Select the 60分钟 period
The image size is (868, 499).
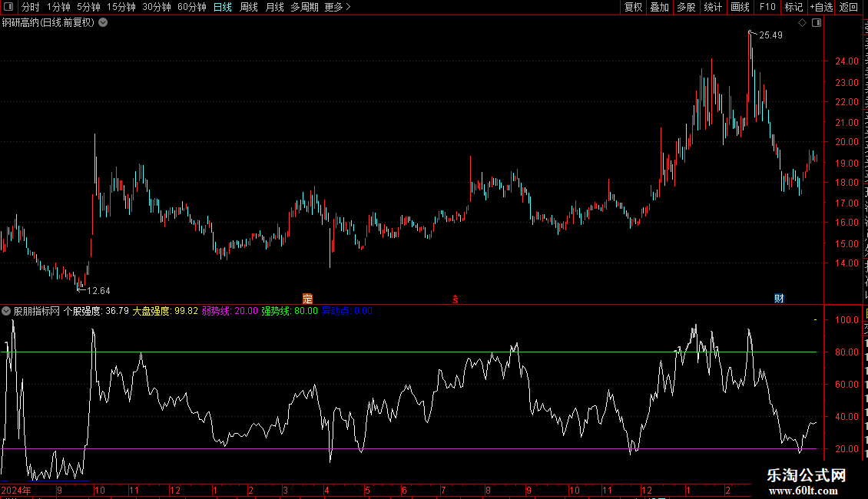192,7
